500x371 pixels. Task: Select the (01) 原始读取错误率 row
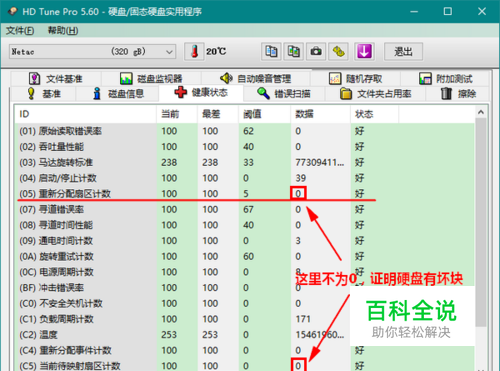point(245,131)
